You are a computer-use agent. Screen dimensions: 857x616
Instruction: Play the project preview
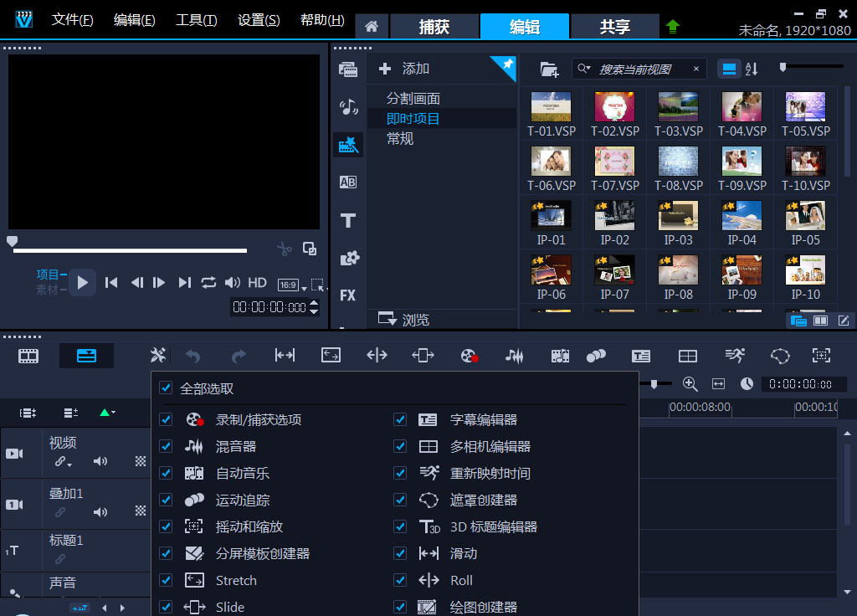(83, 283)
